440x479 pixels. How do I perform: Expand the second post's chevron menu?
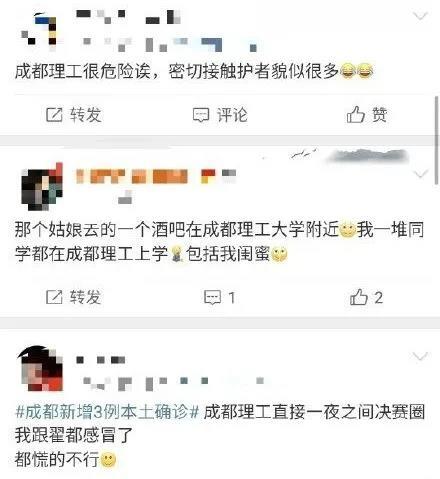(420, 174)
